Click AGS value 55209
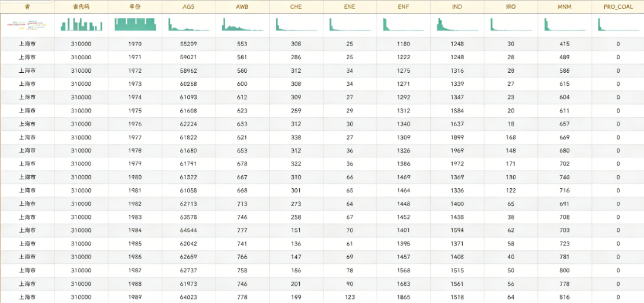The image size is (644, 303). (188, 44)
